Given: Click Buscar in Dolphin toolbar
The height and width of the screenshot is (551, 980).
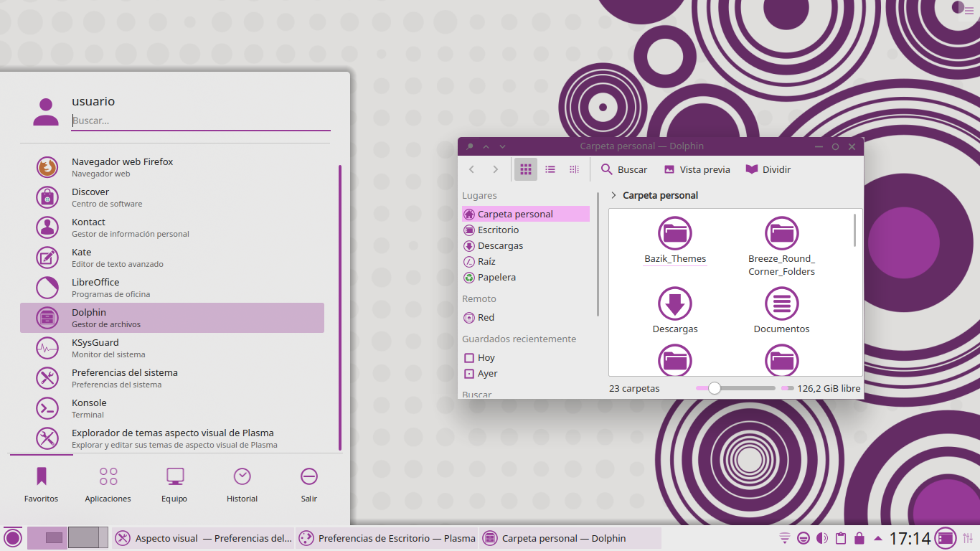Looking at the screenshot, I should pos(624,169).
